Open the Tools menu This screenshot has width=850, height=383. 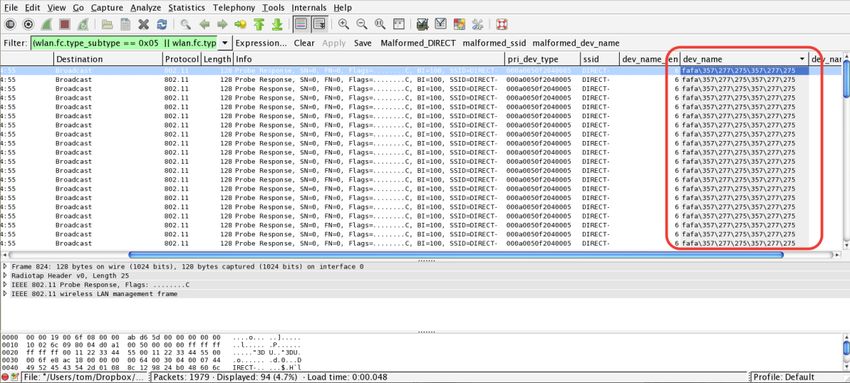pyautogui.click(x=273, y=8)
